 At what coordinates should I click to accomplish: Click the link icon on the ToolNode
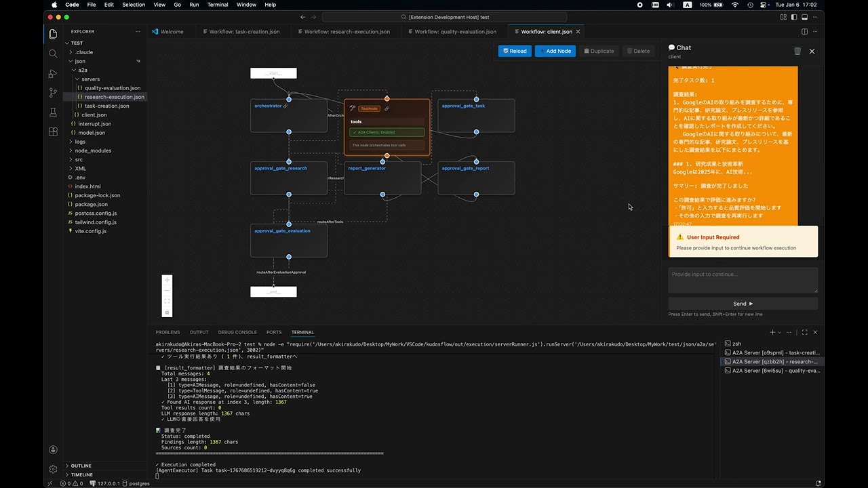point(387,108)
